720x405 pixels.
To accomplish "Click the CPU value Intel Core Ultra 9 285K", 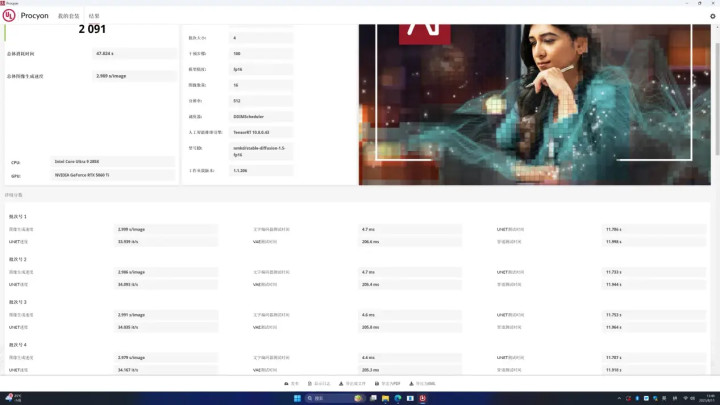I will click(x=112, y=162).
